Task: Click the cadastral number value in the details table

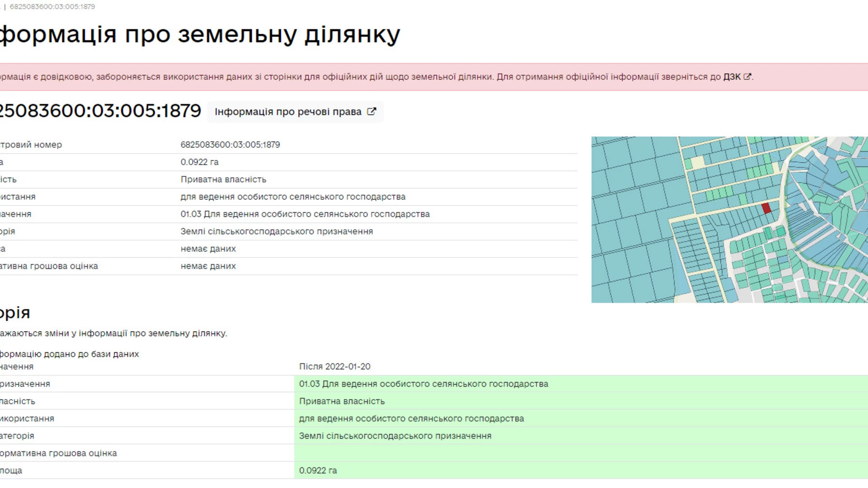Action: point(230,145)
